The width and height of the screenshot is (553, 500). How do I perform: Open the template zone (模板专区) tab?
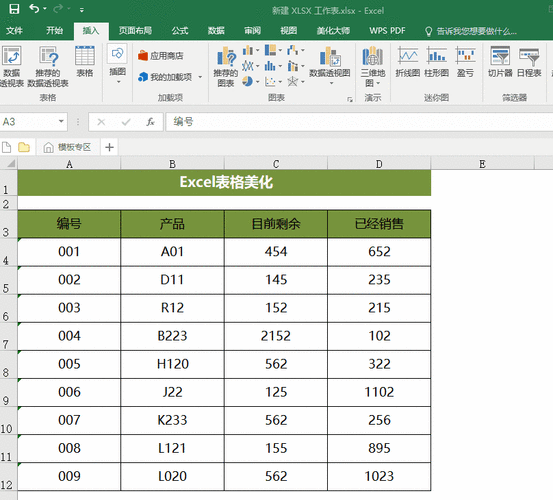[x=67, y=147]
